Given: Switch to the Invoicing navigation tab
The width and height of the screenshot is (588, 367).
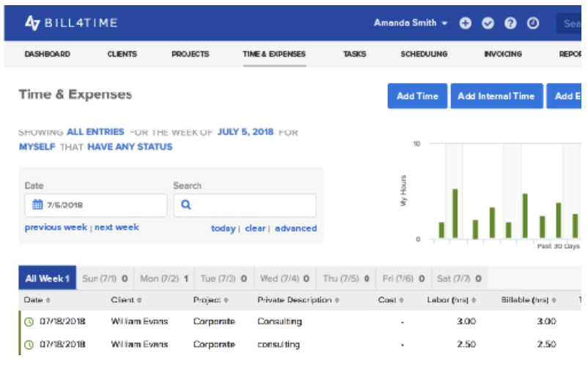Looking at the screenshot, I should (503, 54).
